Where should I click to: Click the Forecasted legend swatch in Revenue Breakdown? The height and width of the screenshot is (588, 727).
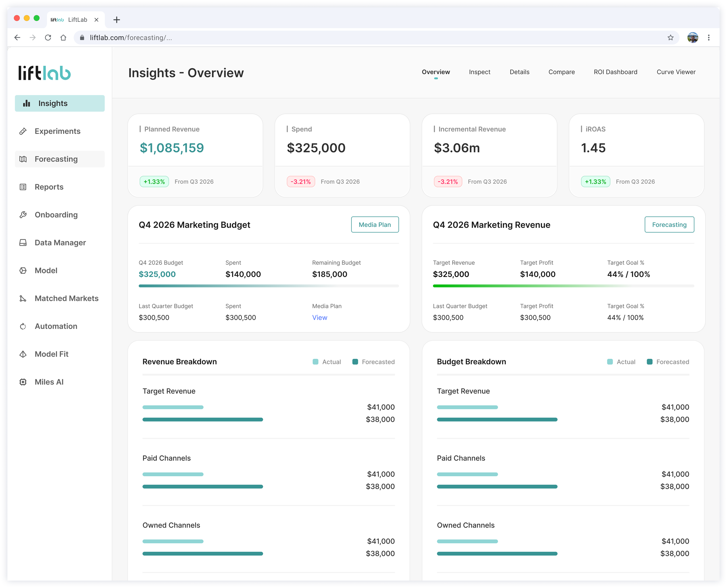pos(355,362)
